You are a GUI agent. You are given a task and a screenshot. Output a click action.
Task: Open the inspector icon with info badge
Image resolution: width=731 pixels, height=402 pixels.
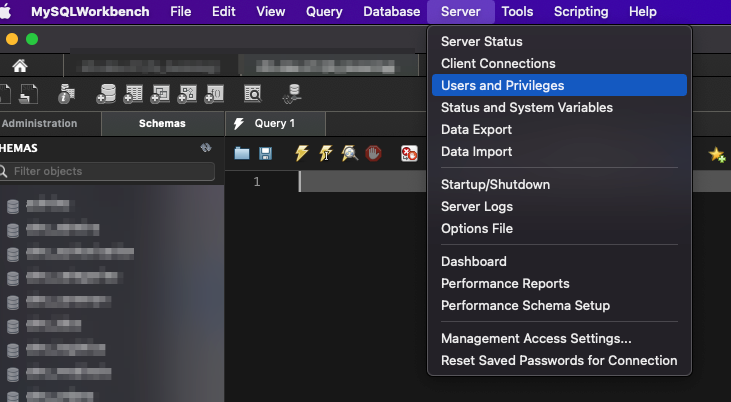tap(67, 94)
